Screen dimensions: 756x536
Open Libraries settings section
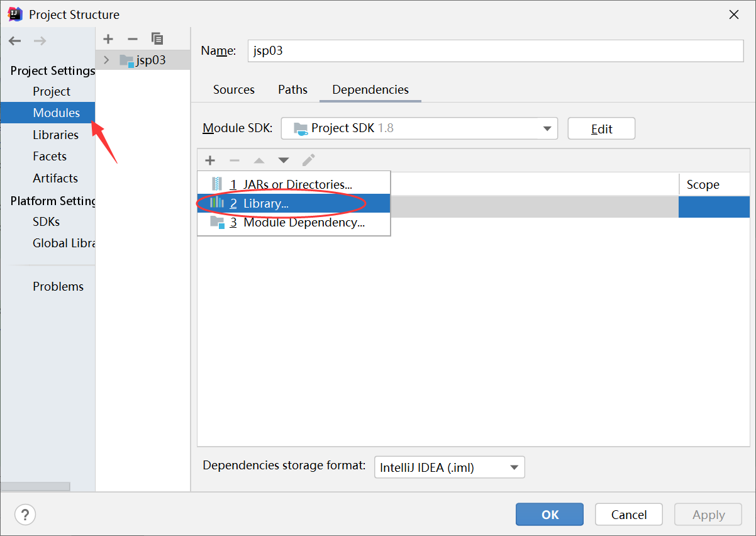click(55, 135)
